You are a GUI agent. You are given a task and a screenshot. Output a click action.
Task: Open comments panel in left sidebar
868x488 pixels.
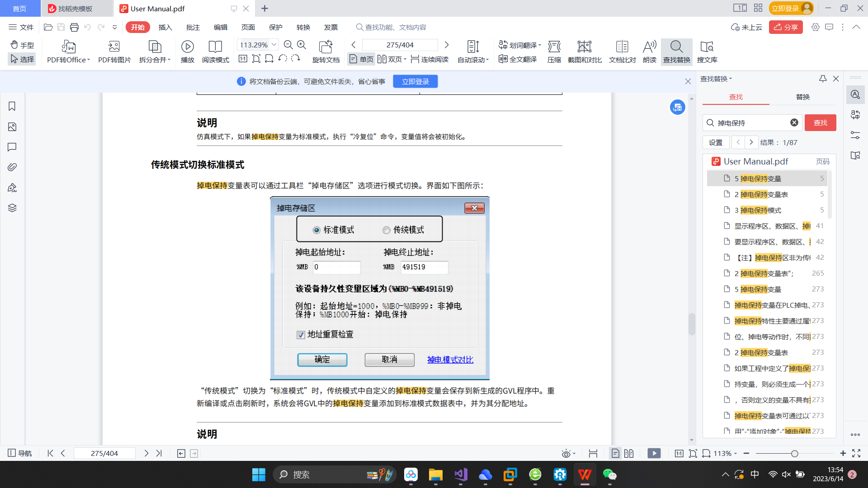tap(12, 147)
